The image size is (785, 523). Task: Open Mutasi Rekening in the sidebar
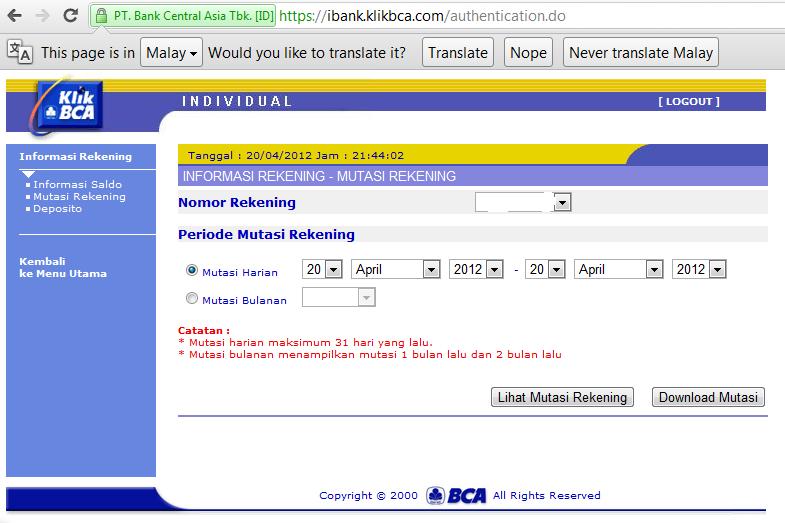tap(80, 196)
